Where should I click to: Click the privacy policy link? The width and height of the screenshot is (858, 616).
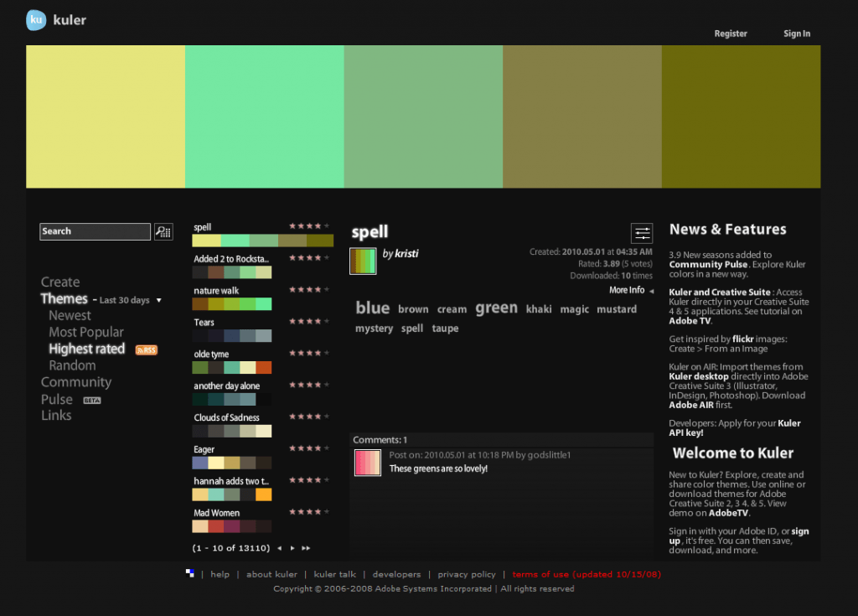point(467,574)
